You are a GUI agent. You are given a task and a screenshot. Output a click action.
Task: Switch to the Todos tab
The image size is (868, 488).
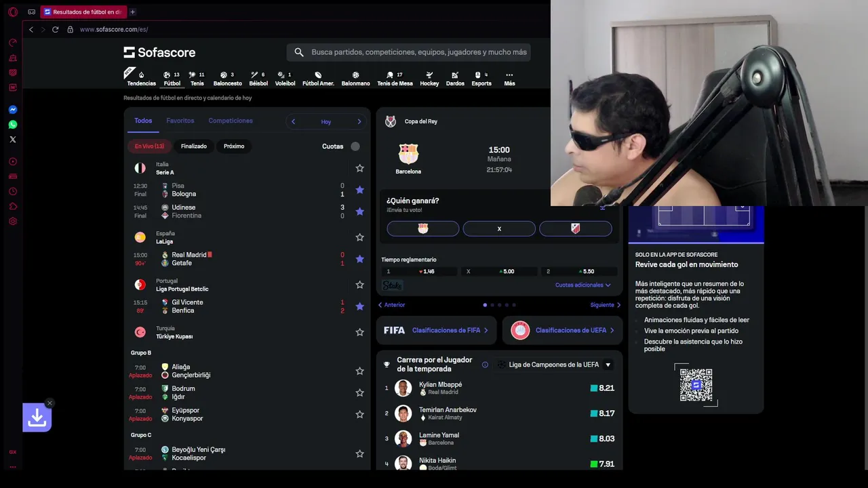pyautogui.click(x=143, y=121)
